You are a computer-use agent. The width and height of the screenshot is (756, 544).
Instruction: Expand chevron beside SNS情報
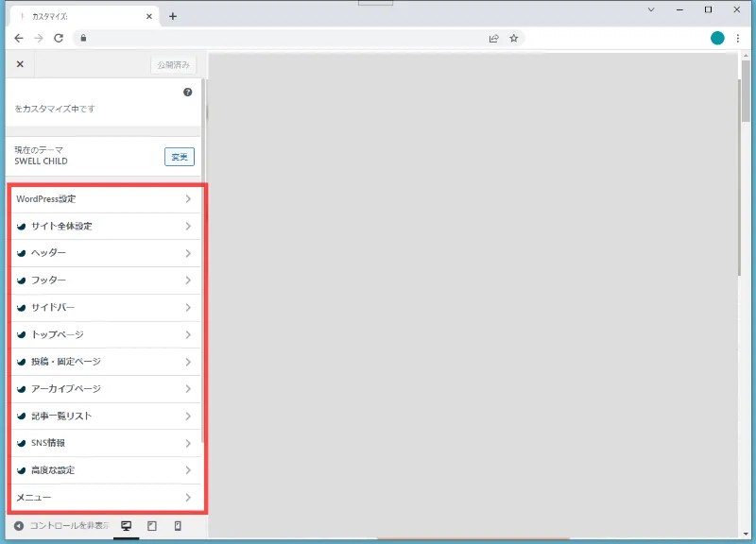point(188,443)
